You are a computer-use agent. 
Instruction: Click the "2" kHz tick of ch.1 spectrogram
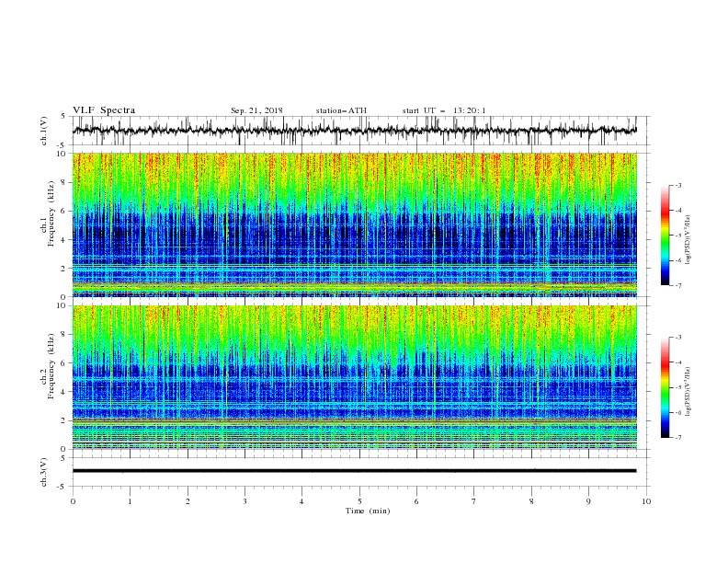(63, 269)
